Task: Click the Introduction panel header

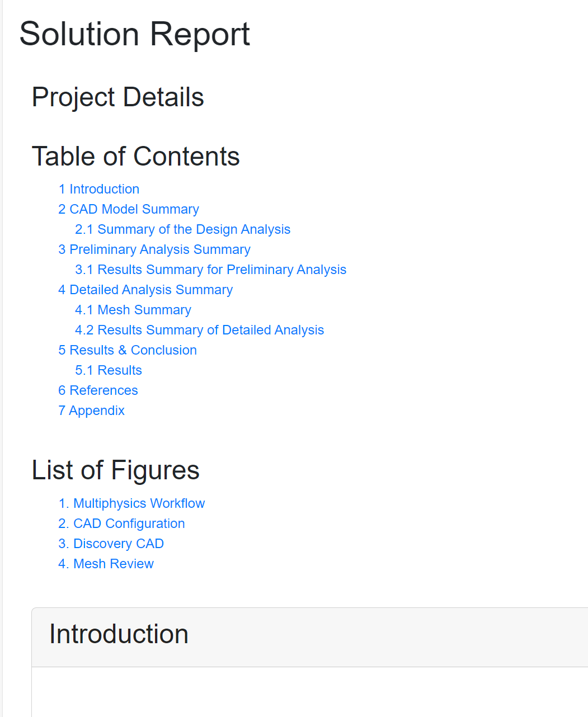Action: tap(310, 637)
